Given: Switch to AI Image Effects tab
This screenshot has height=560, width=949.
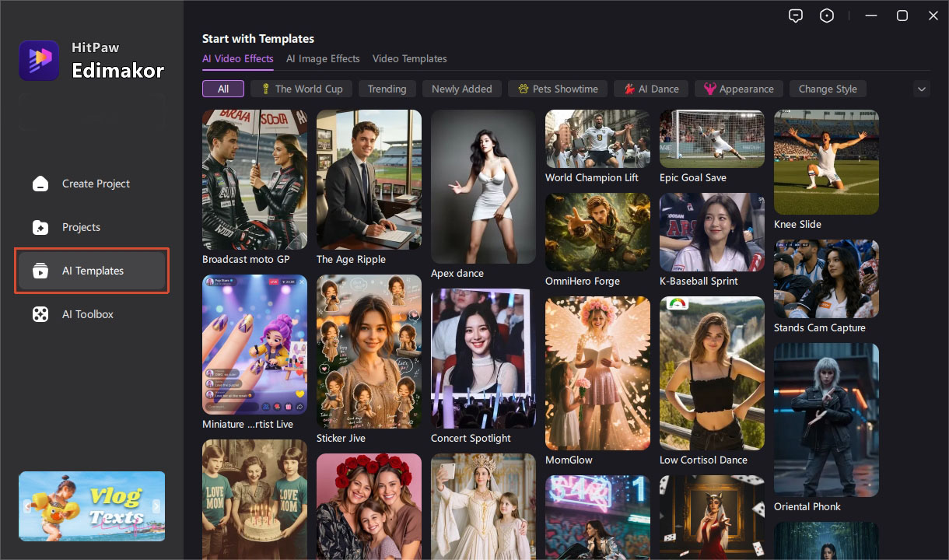Looking at the screenshot, I should click(323, 59).
